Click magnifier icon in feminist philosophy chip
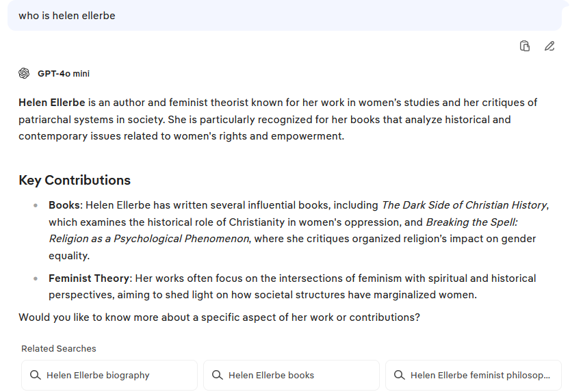The image size is (583, 392). (400, 375)
